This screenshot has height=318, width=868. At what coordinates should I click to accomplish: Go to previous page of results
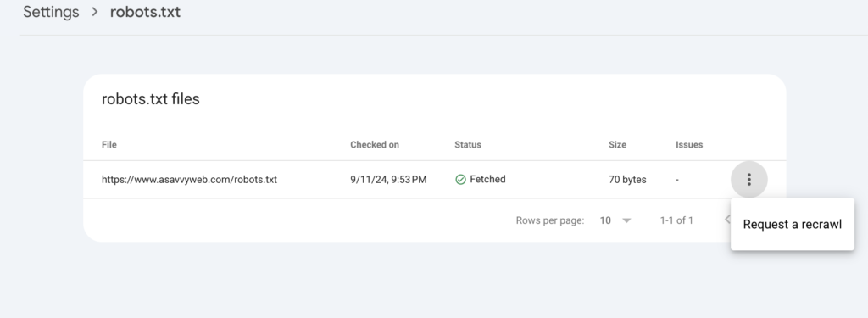click(728, 220)
